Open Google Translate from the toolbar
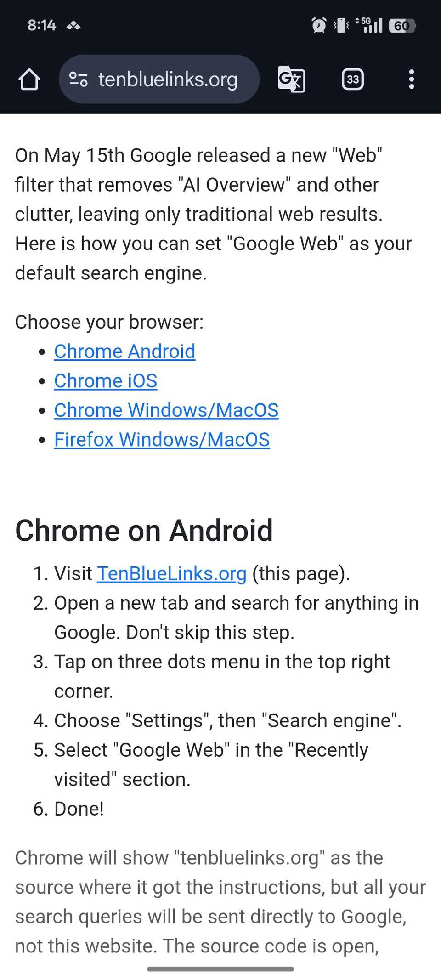This screenshot has width=441, height=980. pos(291,79)
